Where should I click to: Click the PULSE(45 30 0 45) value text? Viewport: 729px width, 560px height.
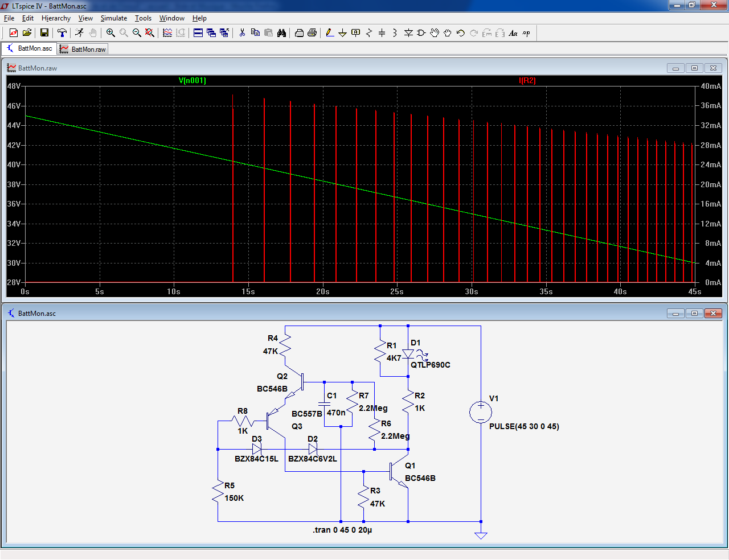pos(524,426)
